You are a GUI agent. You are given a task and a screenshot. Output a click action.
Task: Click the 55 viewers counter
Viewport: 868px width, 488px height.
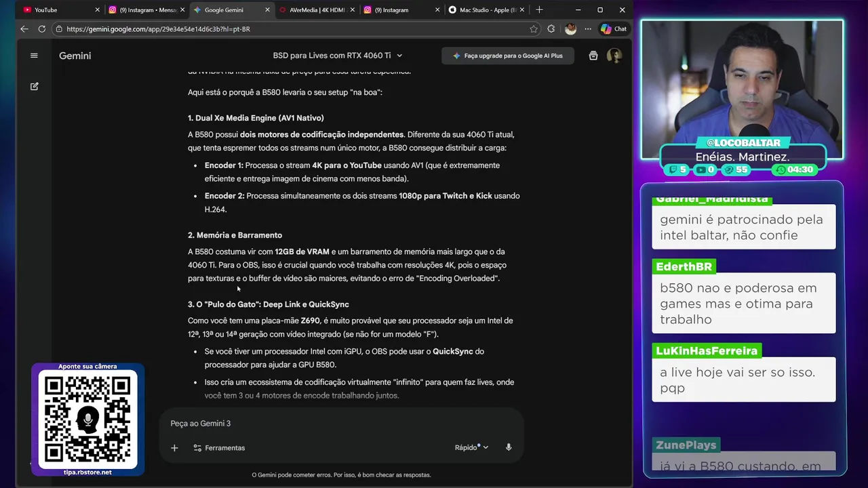(x=735, y=169)
